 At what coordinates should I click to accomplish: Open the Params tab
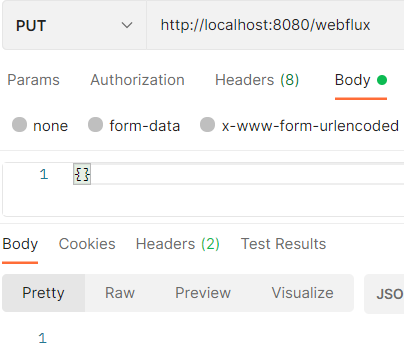[33, 80]
